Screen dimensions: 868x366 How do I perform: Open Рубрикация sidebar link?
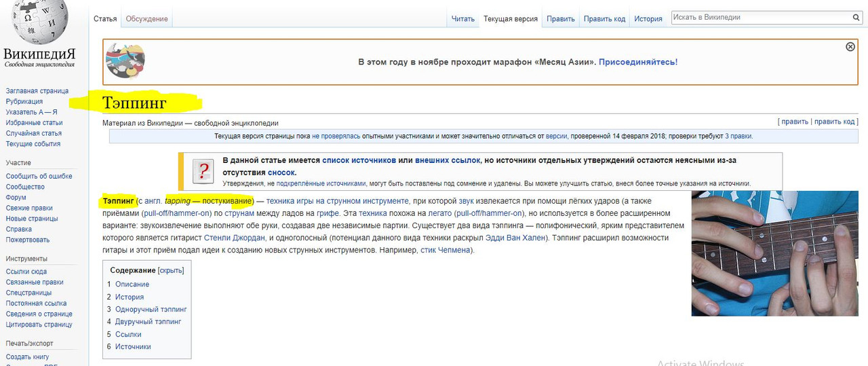tap(24, 102)
